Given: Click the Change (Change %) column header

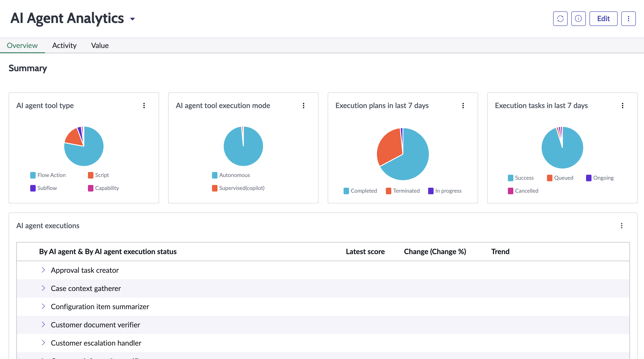Looking at the screenshot, I should pyautogui.click(x=435, y=252).
